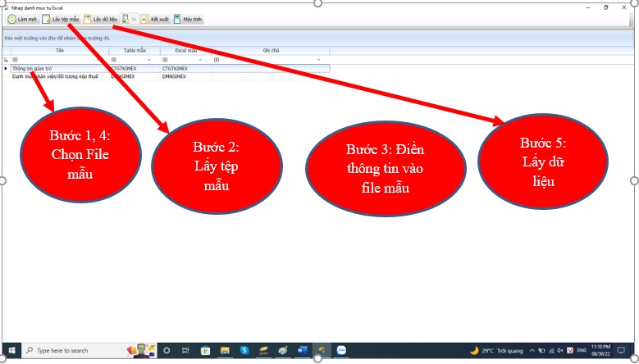This screenshot has height=364, width=639.
Task: Open Word from the Windows taskbar
Action: (x=302, y=350)
